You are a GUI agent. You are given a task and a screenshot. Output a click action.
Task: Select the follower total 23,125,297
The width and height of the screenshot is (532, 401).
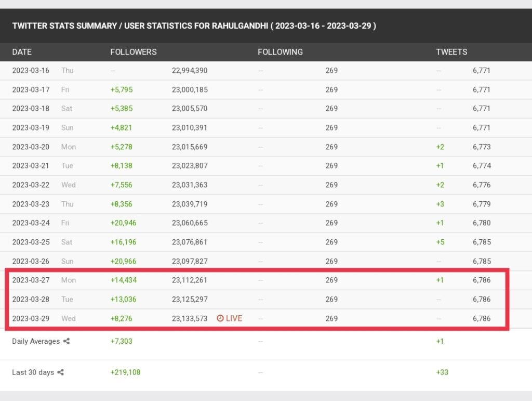[x=190, y=300]
